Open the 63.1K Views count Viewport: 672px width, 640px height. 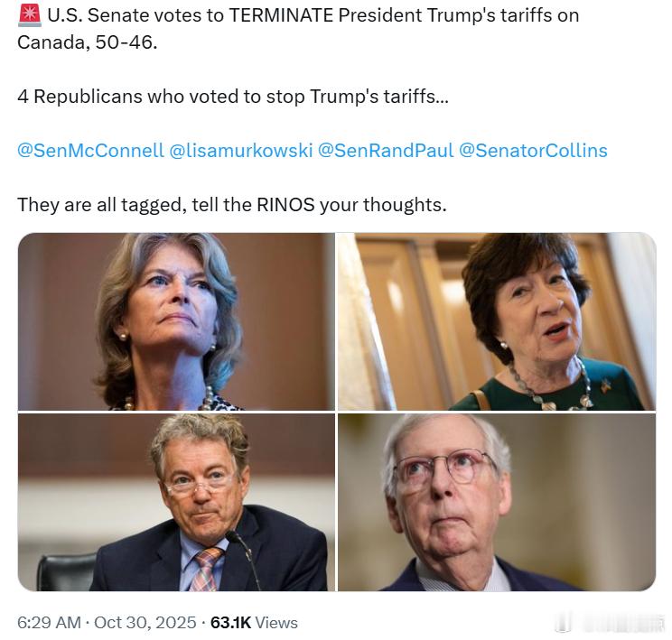pos(255,623)
